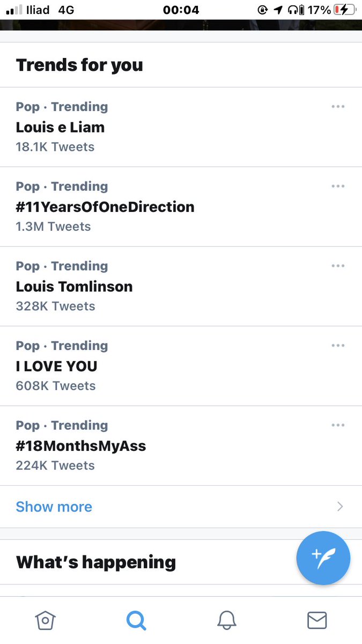Viewport: 362px width, 644px height.
Task: Open the Home tab icon
Action: [x=46, y=620]
